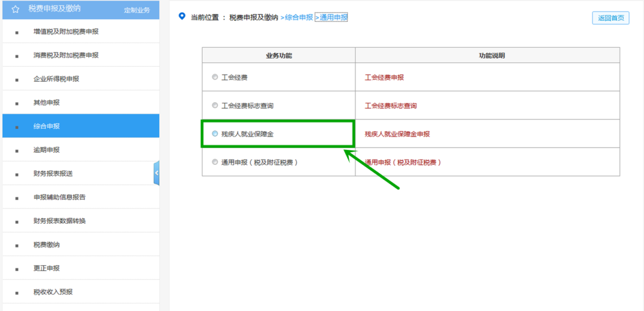
Task: Click the >综合申报 breadcrumb link
Action: [296, 18]
